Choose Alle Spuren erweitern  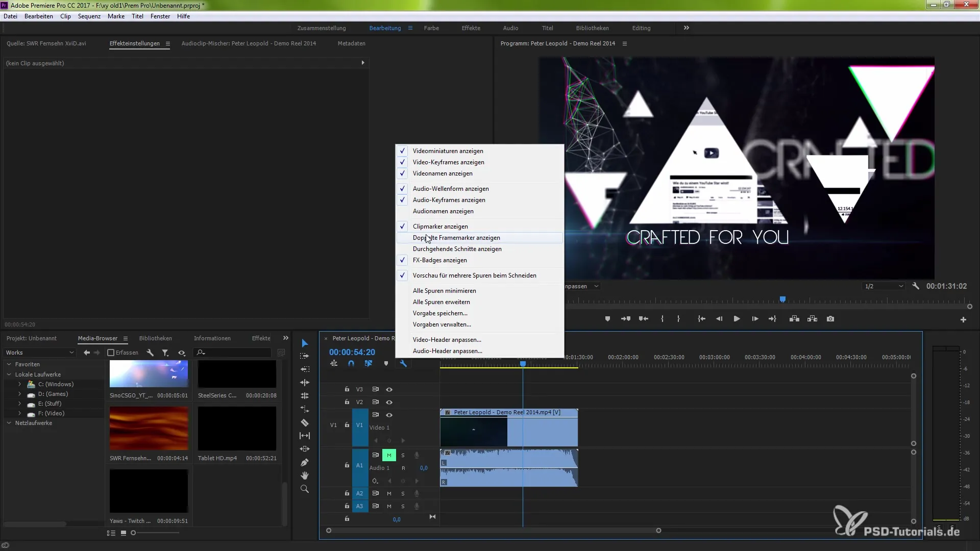coord(480,302)
